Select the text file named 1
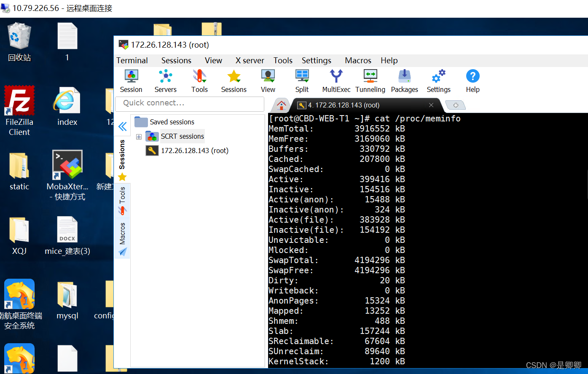 [x=67, y=42]
